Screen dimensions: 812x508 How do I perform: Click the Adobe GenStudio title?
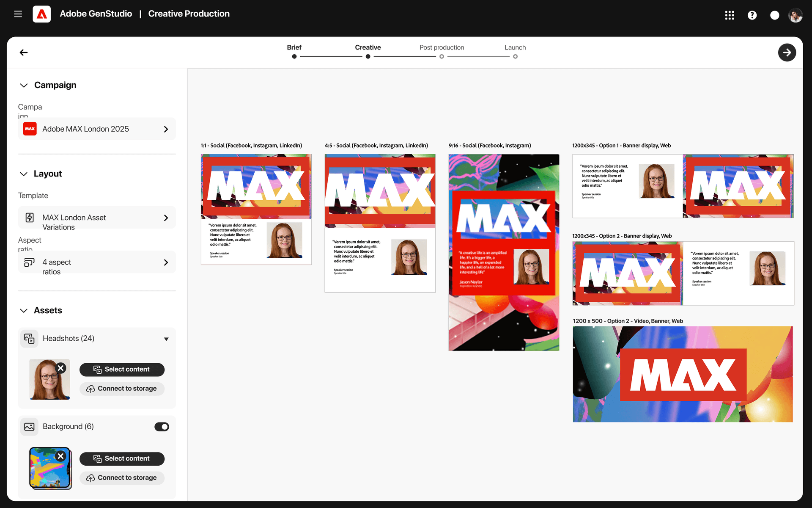tap(96, 14)
